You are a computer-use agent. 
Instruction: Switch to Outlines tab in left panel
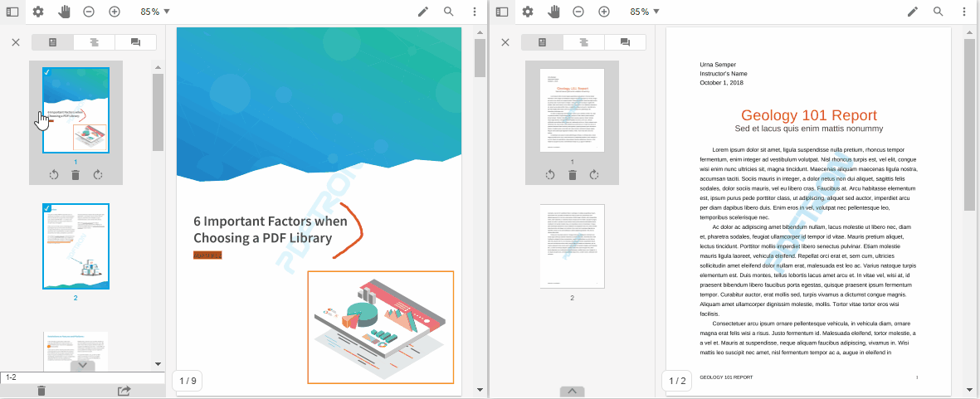[x=94, y=42]
